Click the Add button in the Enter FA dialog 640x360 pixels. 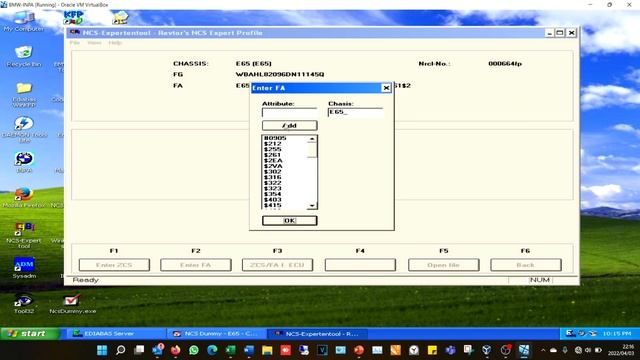(289, 125)
